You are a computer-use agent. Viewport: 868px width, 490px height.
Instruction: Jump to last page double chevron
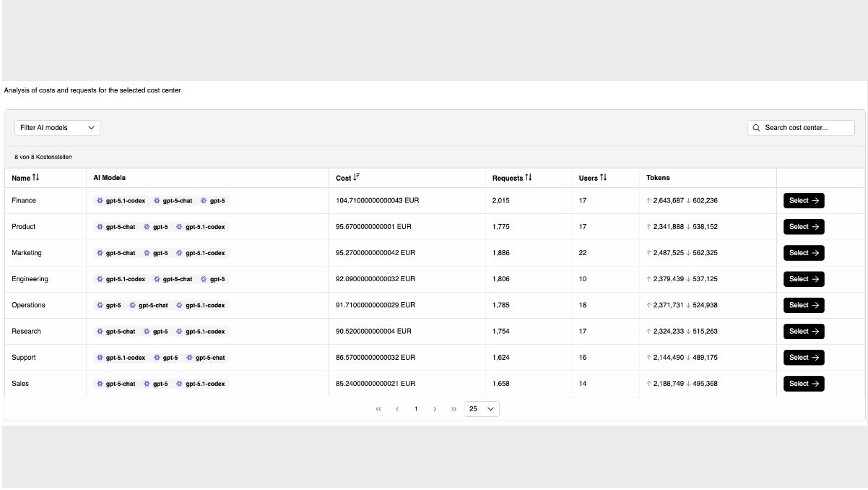[453, 409]
